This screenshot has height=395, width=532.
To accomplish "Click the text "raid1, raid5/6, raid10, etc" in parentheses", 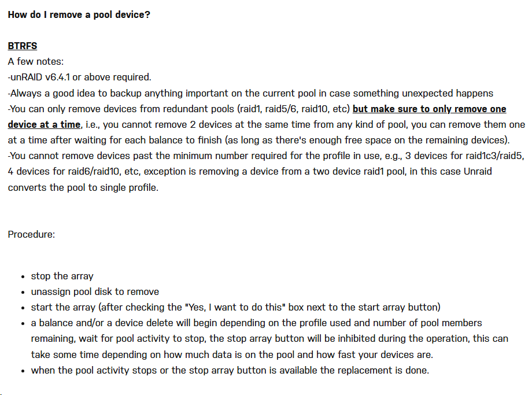I will pyautogui.click(x=293, y=109).
